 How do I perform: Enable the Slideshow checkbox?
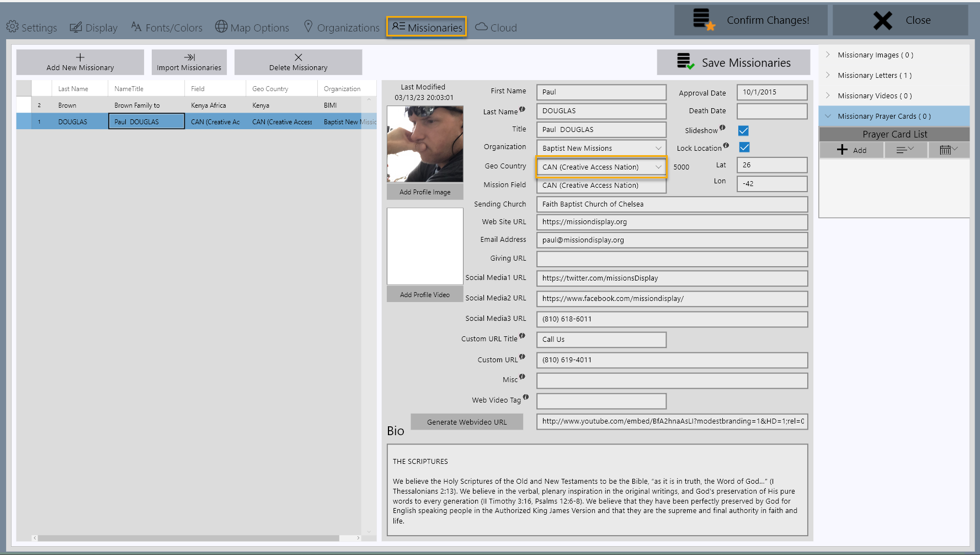(743, 131)
